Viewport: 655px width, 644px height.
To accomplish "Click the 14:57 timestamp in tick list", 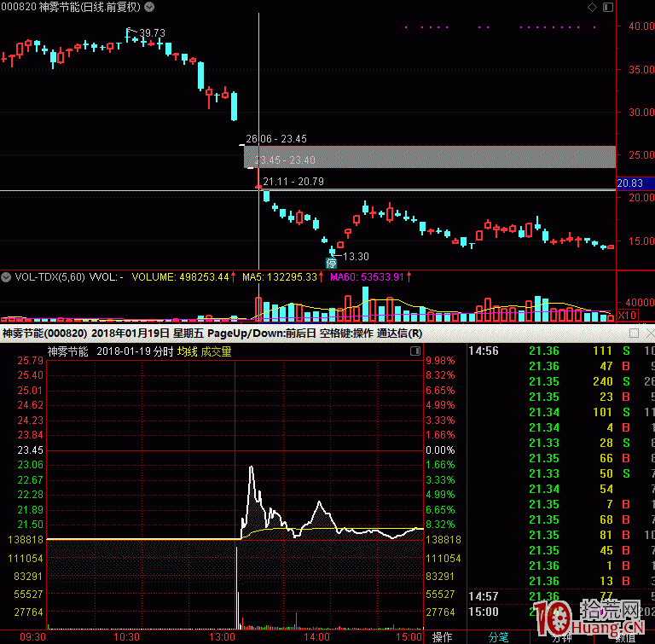I will click(484, 596).
